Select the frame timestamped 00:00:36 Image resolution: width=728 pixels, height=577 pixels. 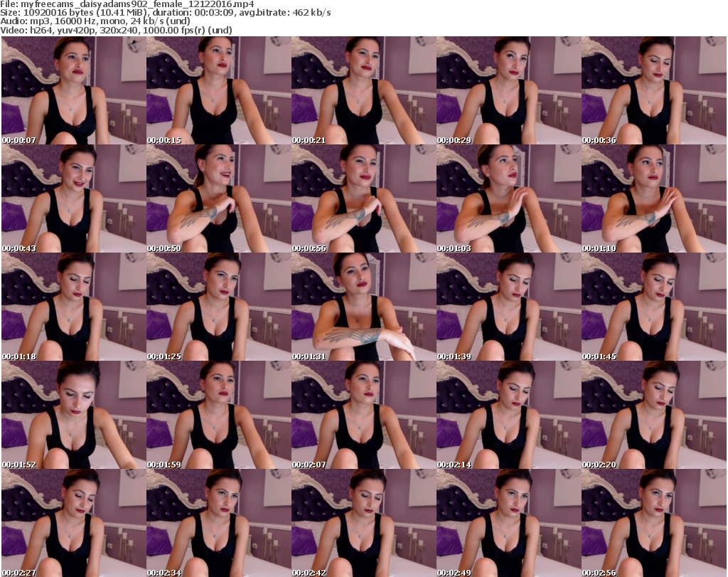point(654,90)
